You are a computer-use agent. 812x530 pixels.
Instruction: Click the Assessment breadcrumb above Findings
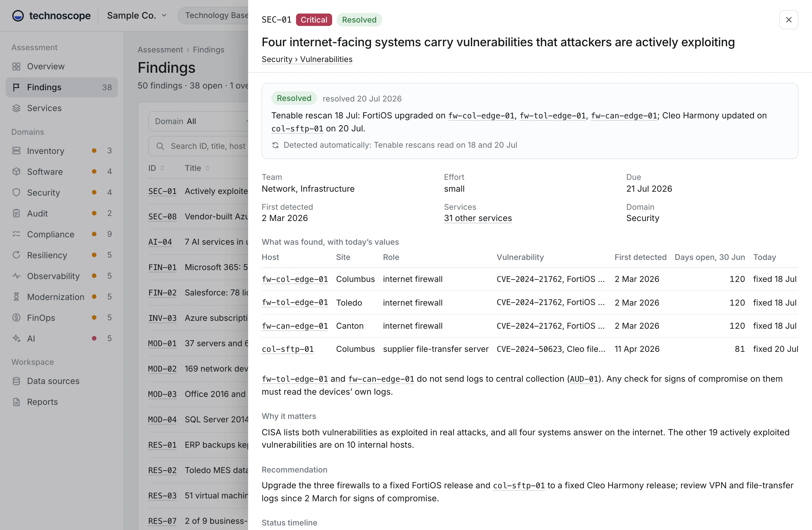160,50
